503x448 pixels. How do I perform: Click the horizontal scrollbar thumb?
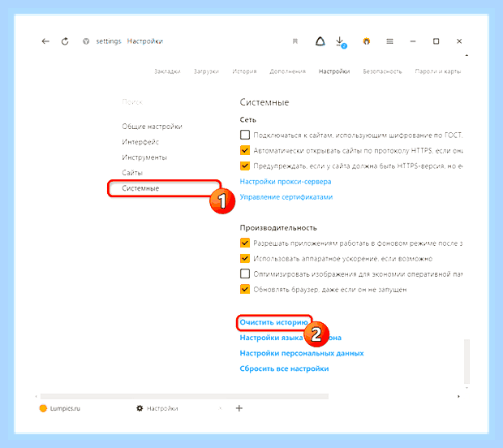tap(184, 396)
